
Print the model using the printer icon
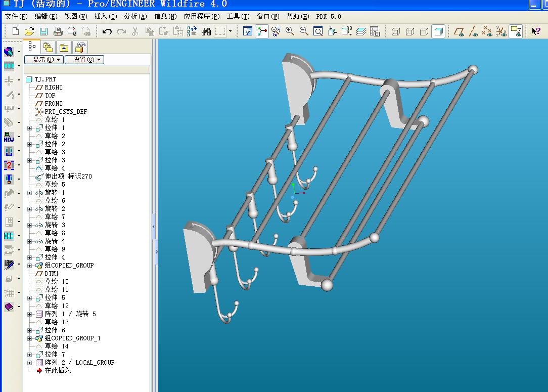(58, 31)
